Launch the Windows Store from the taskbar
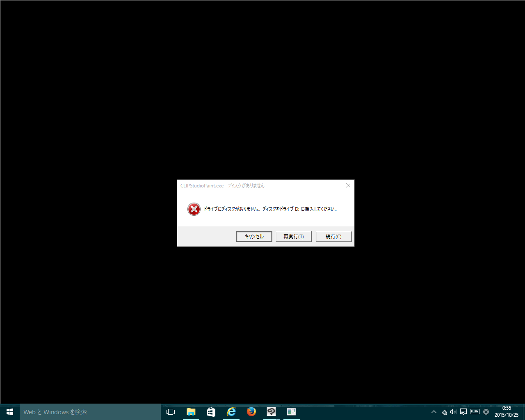The height and width of the screenshot is (420, 525). tap(211, 412)
